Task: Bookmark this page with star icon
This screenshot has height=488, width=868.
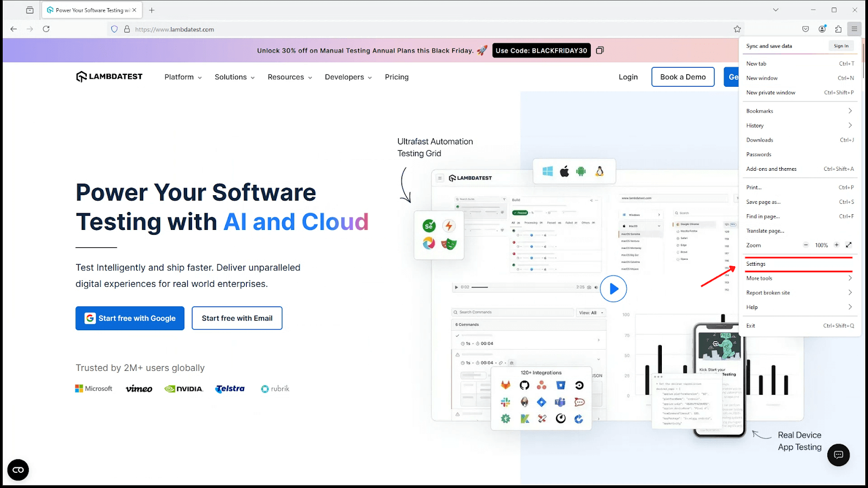Action: 737,29
